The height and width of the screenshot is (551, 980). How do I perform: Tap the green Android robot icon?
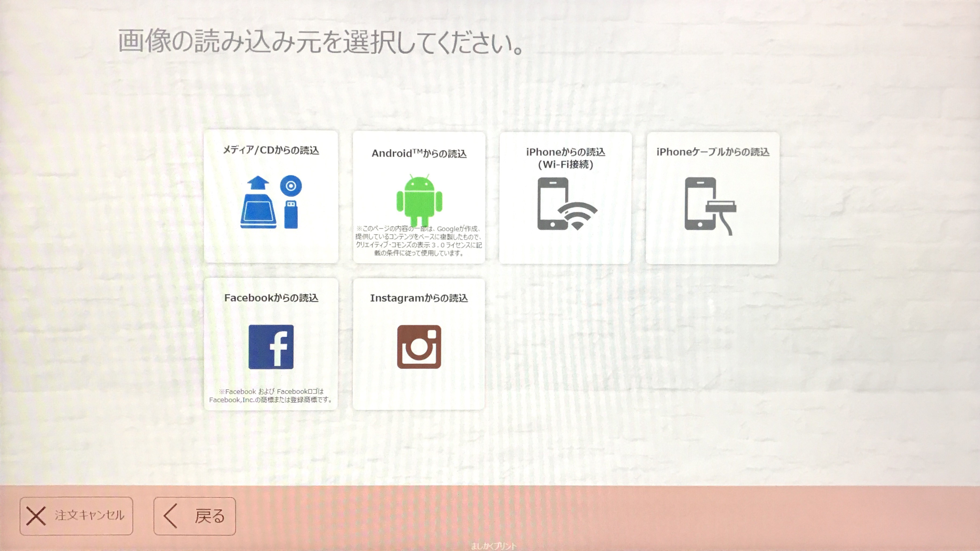(419, 200)
